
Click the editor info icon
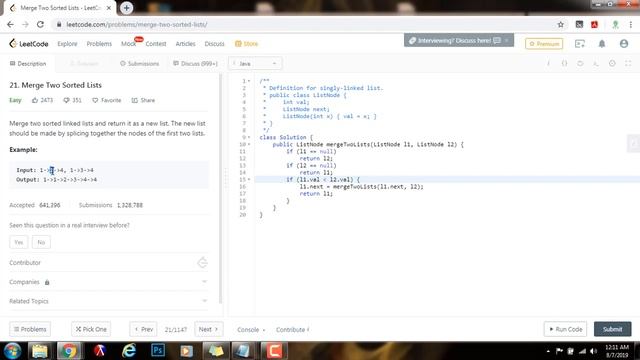(548, 63)
